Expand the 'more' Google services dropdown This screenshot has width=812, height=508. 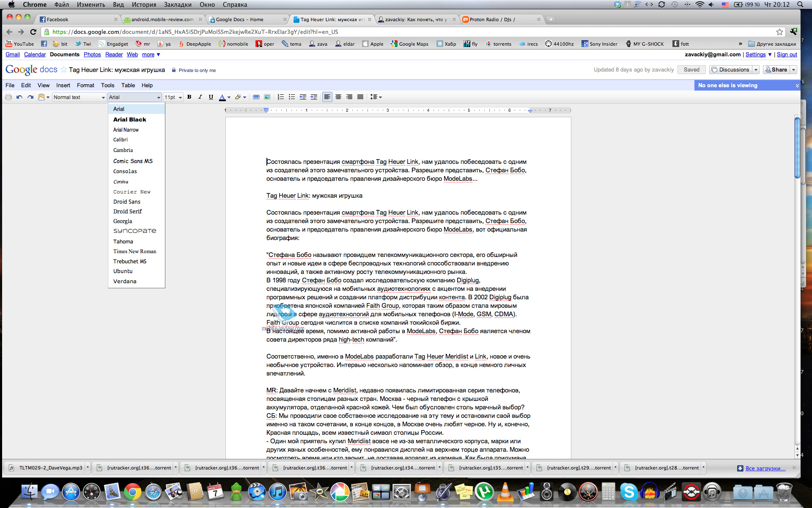click(x=151, y=54)
